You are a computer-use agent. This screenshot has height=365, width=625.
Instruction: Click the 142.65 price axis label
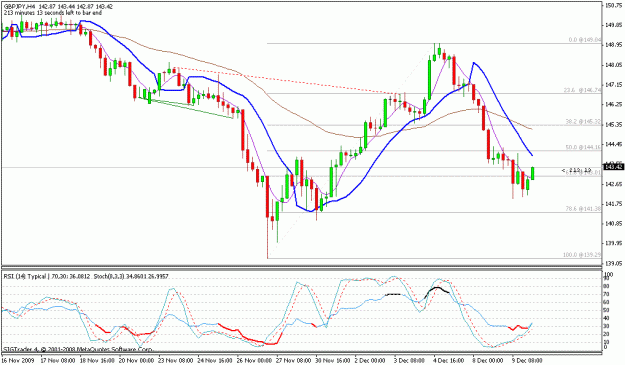614,184
